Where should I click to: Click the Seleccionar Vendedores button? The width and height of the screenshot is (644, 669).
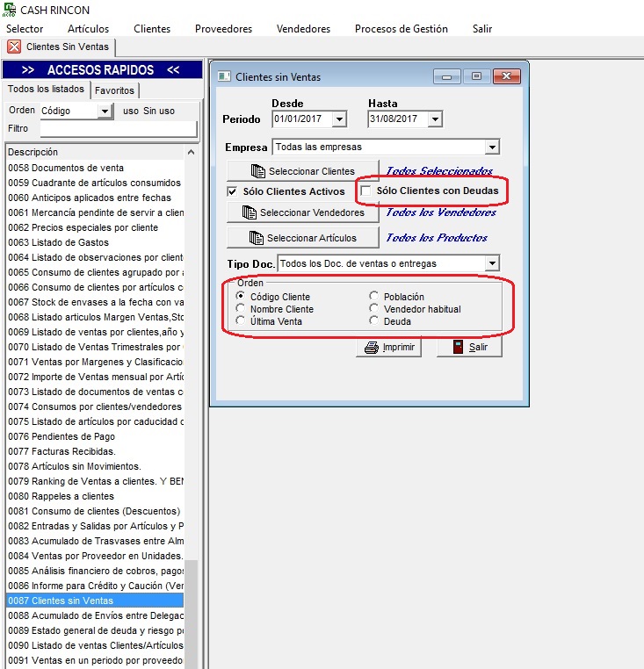303,212
